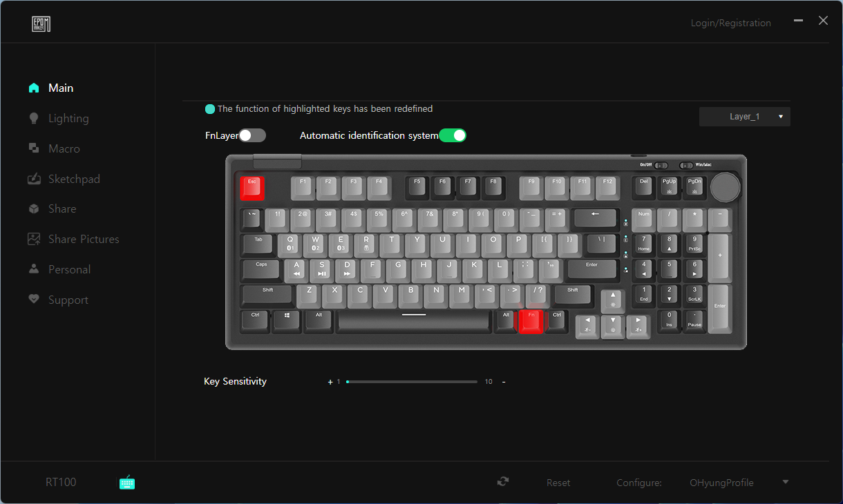Open the Sketchpad icon in sidebar
Viewport: 843px width, 504px height.
[x=34, y=179]
